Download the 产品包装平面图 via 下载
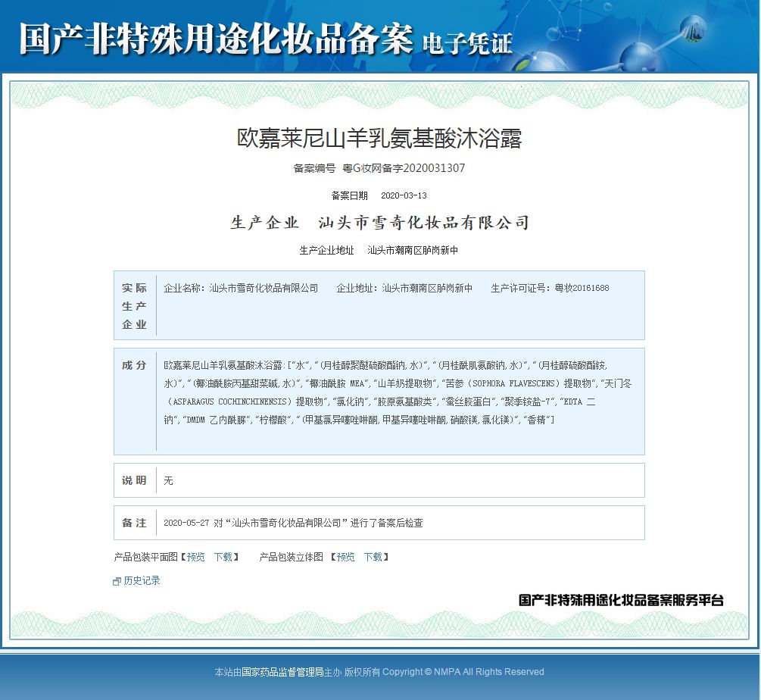Viewport: 761px width, 700px height. [223, 557]
